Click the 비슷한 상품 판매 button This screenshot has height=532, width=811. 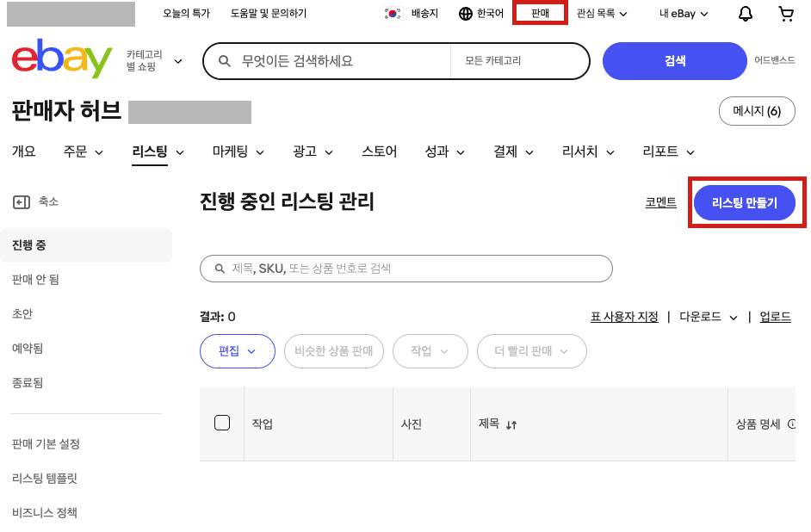(333, 351)
